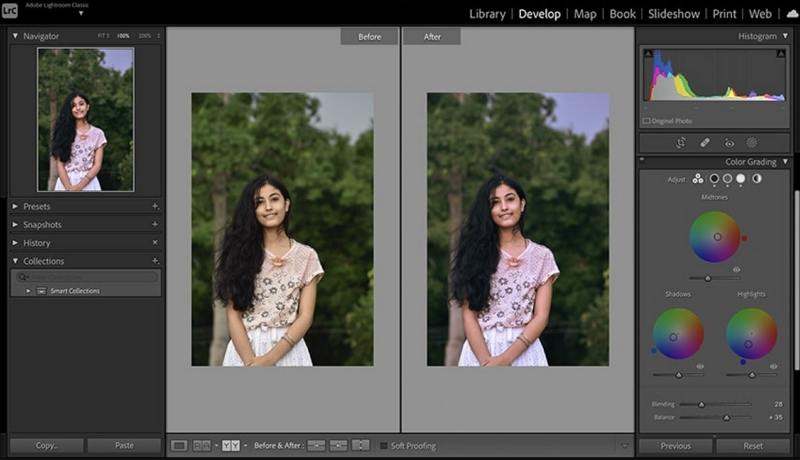
Task: Select the crop overlay tool icon
Action: 681,143
